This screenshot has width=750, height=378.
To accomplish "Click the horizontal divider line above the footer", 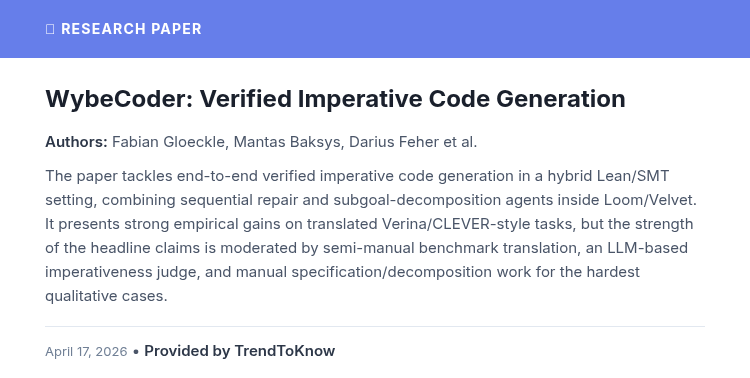I will pyautogui.click(x=375, y=326).
